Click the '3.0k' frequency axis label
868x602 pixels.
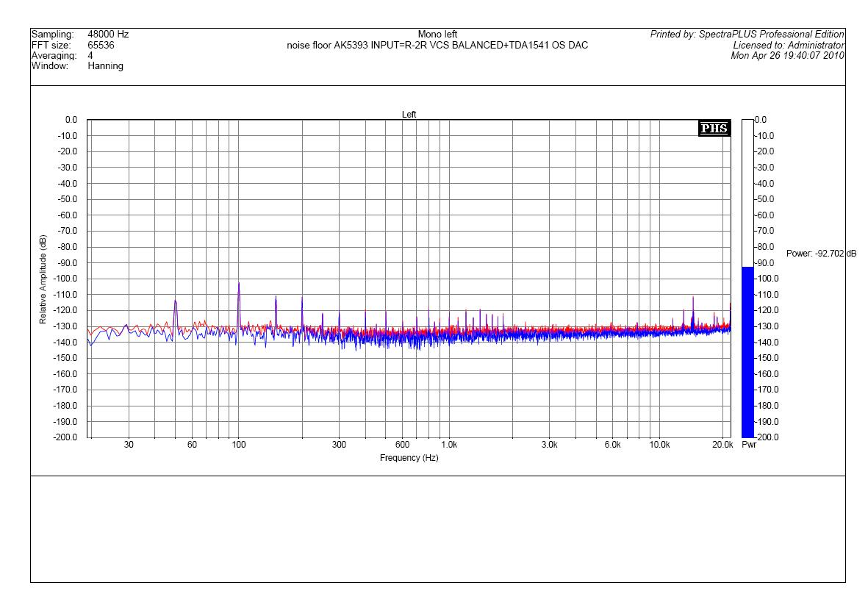point(549,445)
